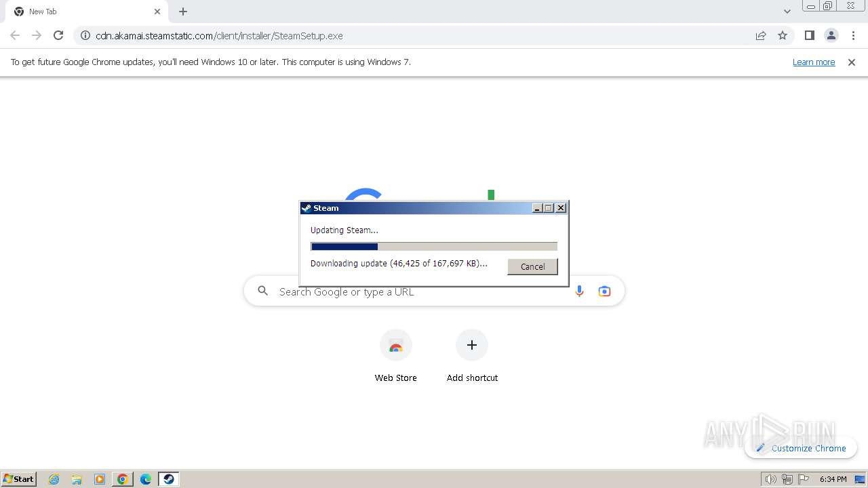Open Microsoft Edge from taskbar
The image size is (868, 488).
(x=145, y=479)
